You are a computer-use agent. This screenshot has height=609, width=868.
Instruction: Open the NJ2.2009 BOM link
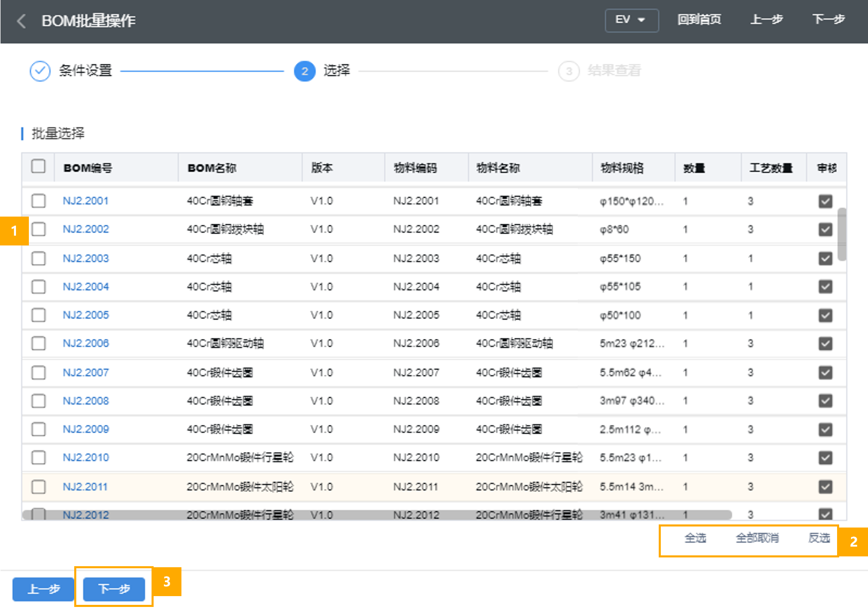coord(86,429)
